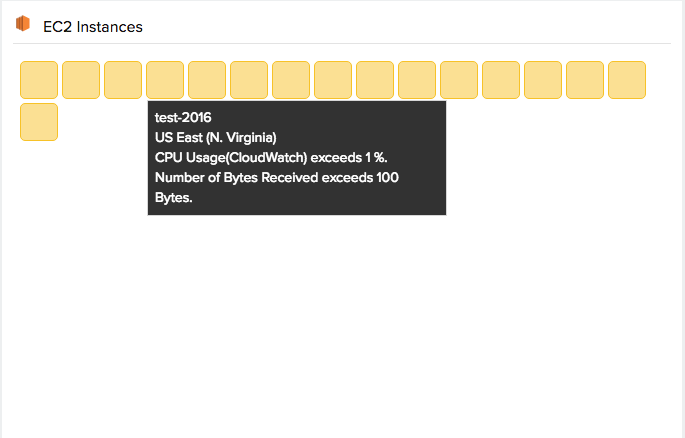
Task: Select the eighth instance tile in top row
Action: (333, 80)
